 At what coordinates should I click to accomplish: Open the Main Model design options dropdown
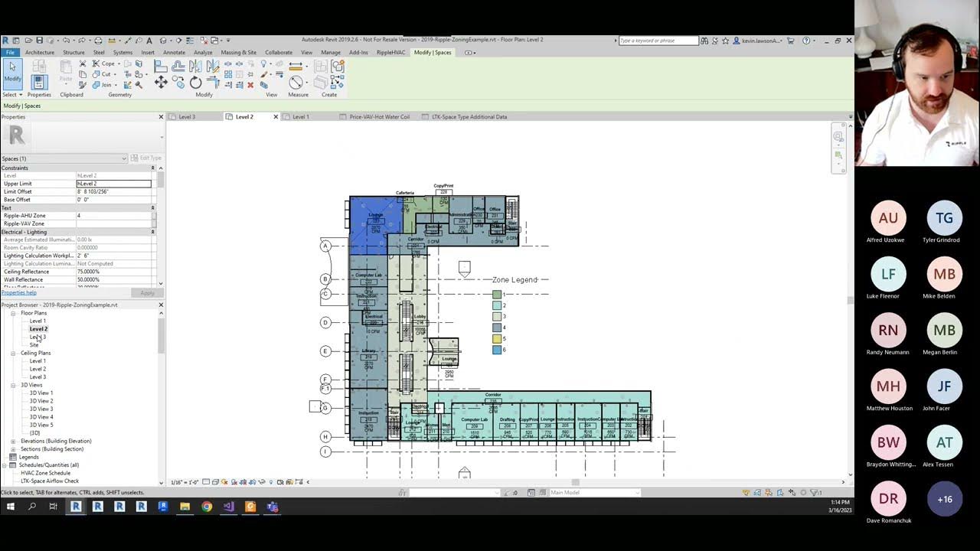click(593, 493)
